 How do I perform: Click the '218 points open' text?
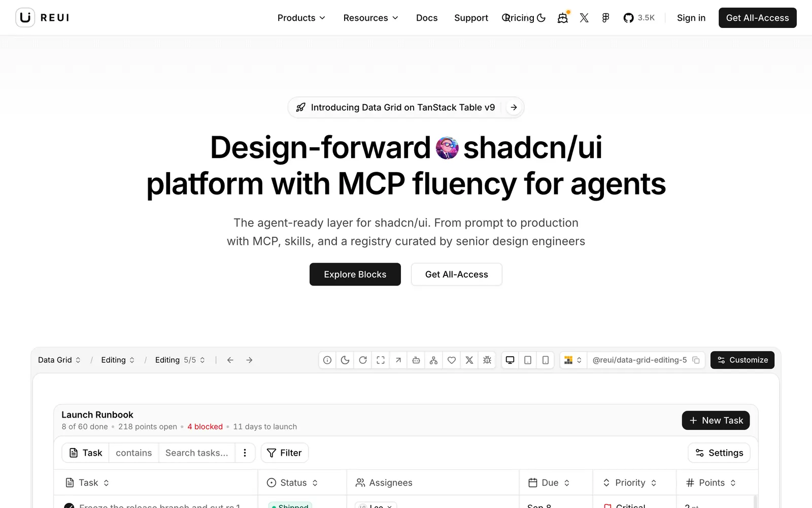point(148,427)
